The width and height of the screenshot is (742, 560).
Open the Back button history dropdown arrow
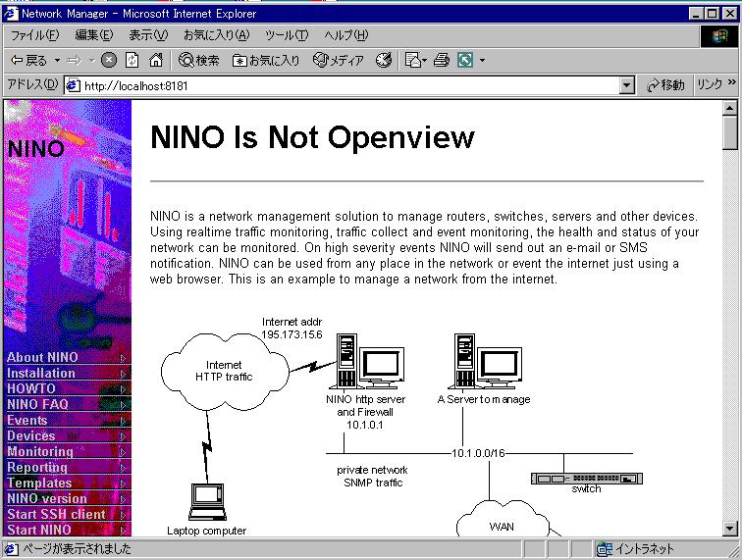[57, 61]
